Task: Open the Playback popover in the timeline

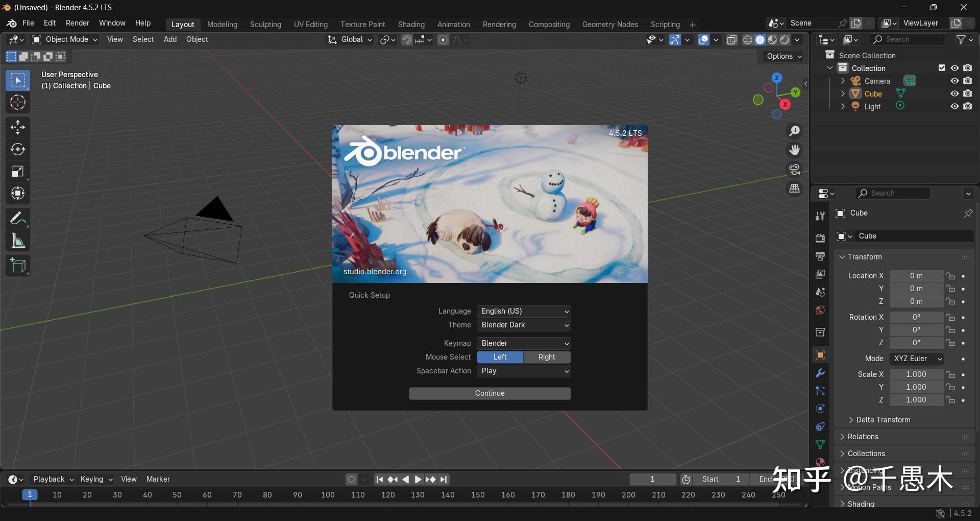Action: pos(53,479)
